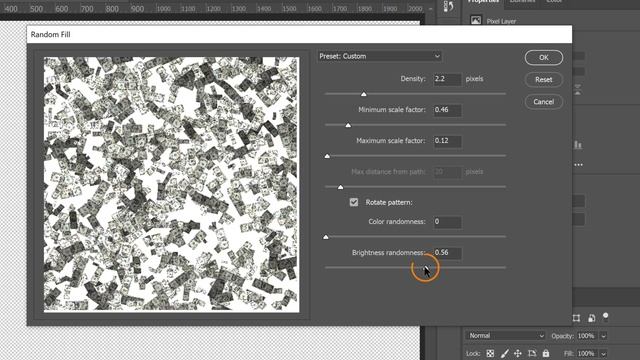This screenshot has width=640, height=360.
Task: Click the Density slider handle
Action: (x=363, y=94)
